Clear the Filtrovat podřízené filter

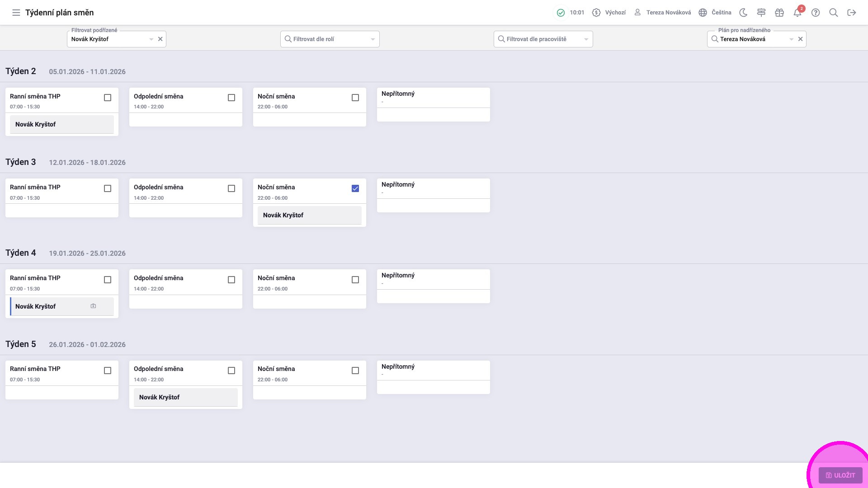[160, 39]
